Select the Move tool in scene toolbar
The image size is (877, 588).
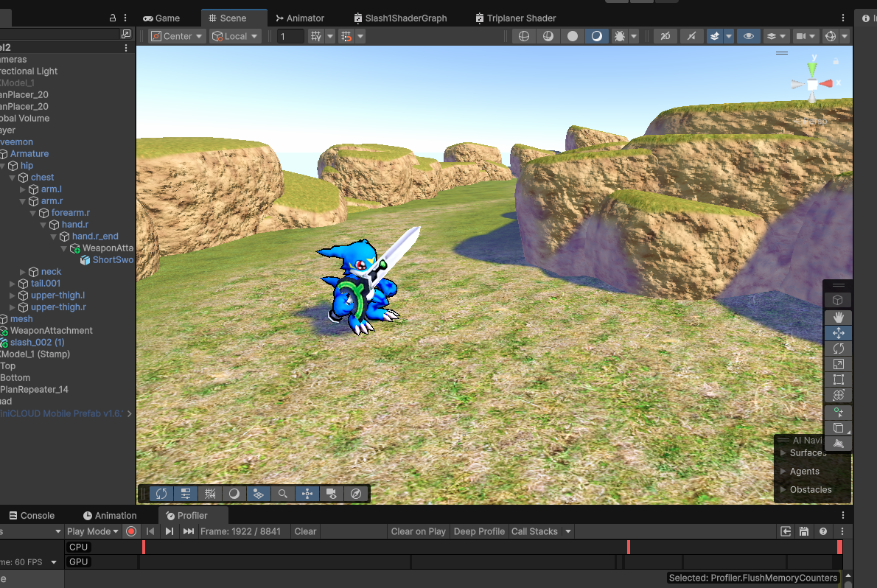click(838, 333)
